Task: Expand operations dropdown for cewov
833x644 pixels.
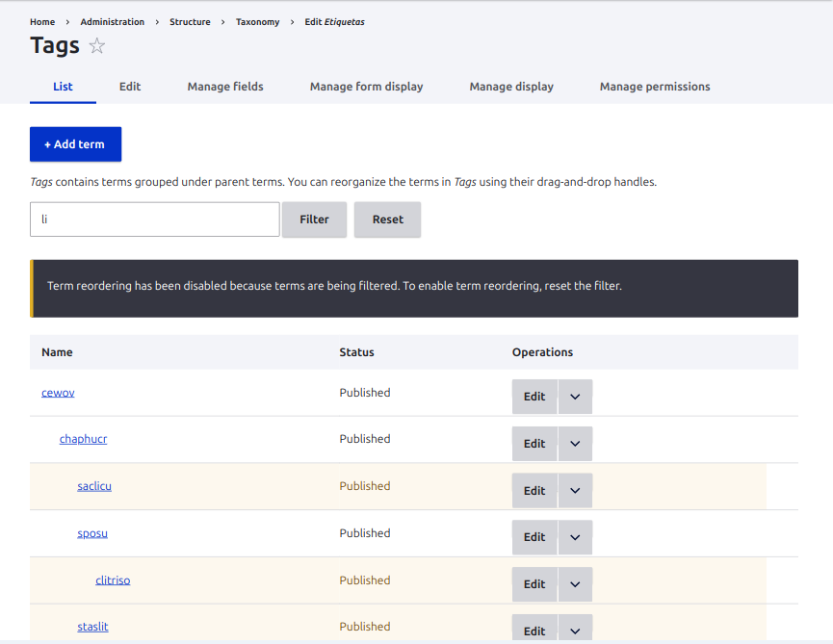Action: pyautogui.click(x=575, y=397)
